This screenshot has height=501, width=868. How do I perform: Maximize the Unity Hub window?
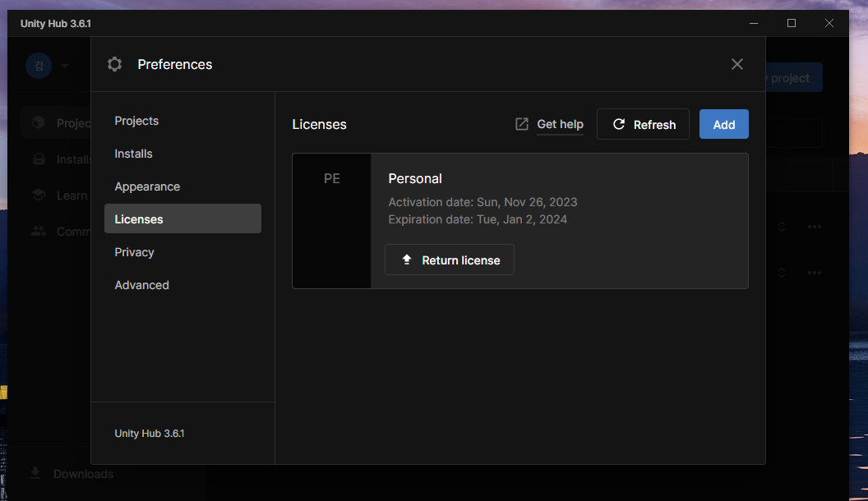pyautogui.click(x=792, y=23)
